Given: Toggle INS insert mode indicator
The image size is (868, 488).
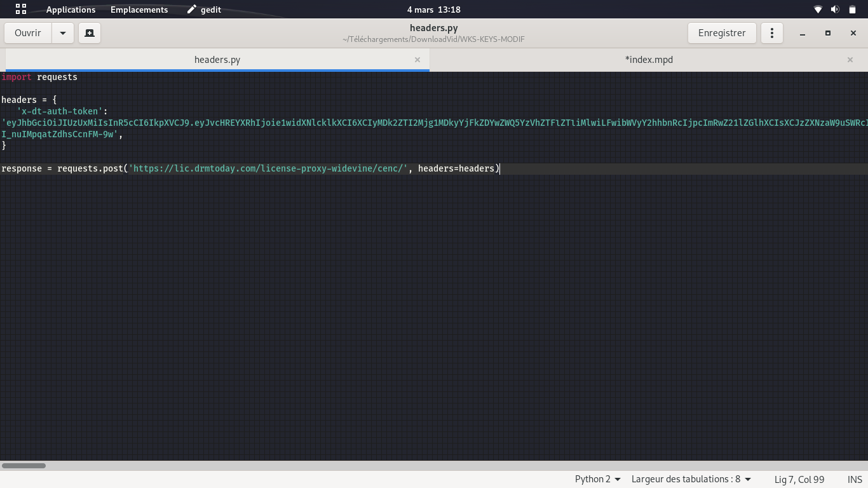Looking at the screenshot, I should (x=855, y=479).
